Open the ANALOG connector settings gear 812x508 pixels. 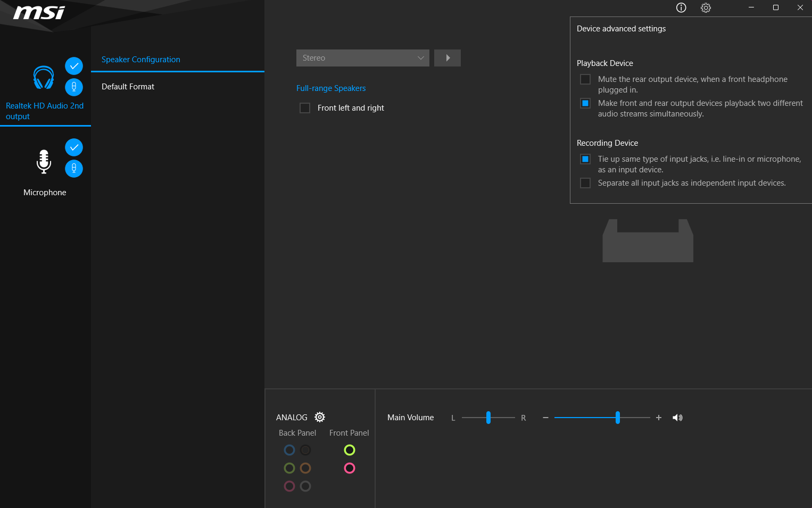click(320, 417)
